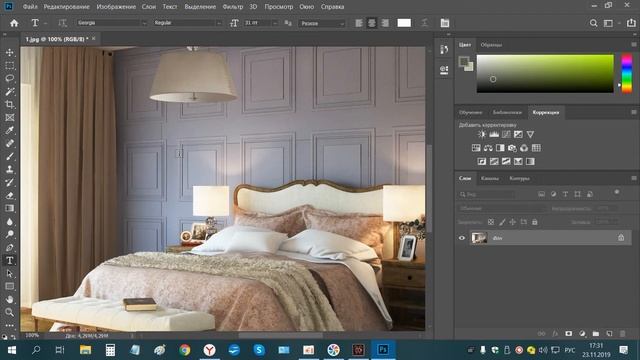Viewport: 640px width, 360px height.
Task: Select the Eraser tool
Action: 9,196
